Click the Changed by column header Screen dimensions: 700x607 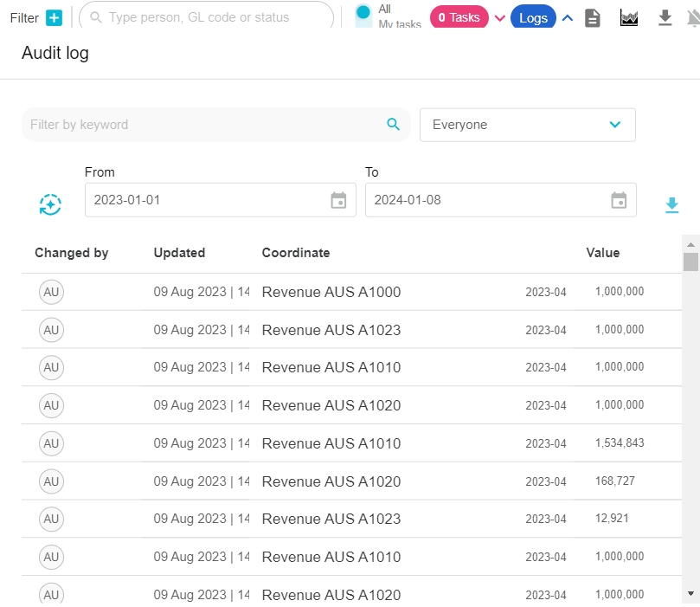tap(71, 253)
